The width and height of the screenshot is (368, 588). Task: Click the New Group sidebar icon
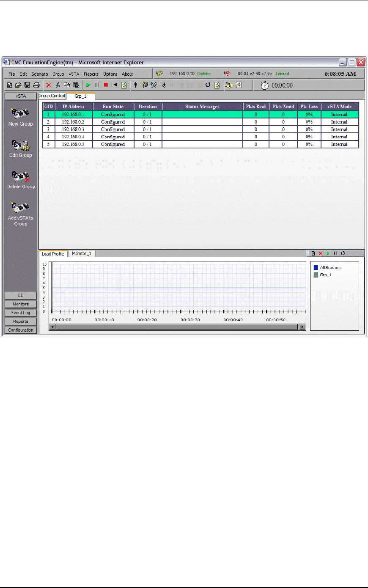[20, 113]
